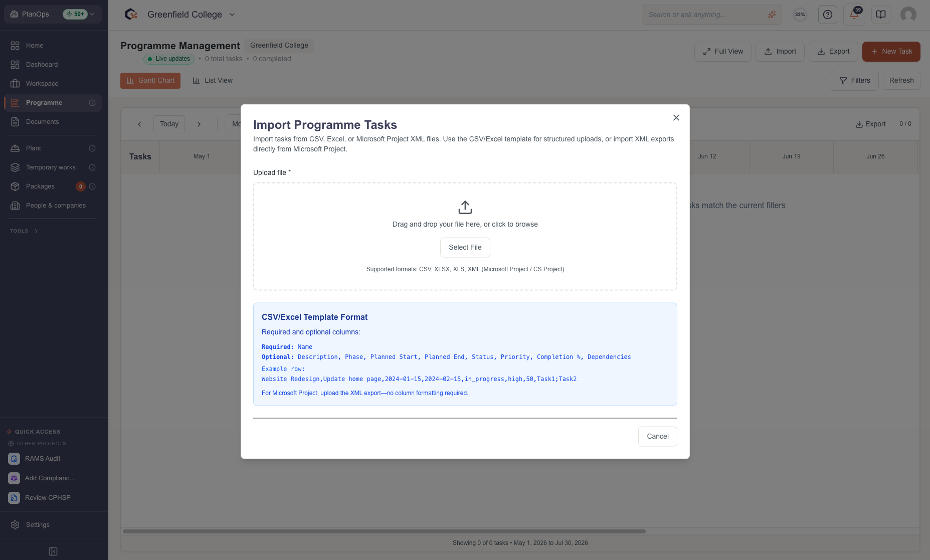Click the Full View button
This screenshot has width=930, height=560.
(x=722, y=52)
